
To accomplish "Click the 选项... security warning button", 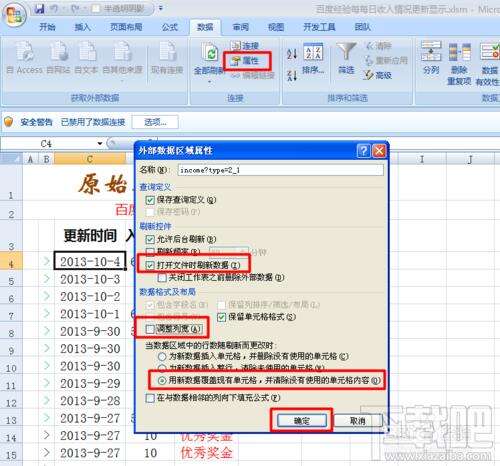I will tap(155, 122).
